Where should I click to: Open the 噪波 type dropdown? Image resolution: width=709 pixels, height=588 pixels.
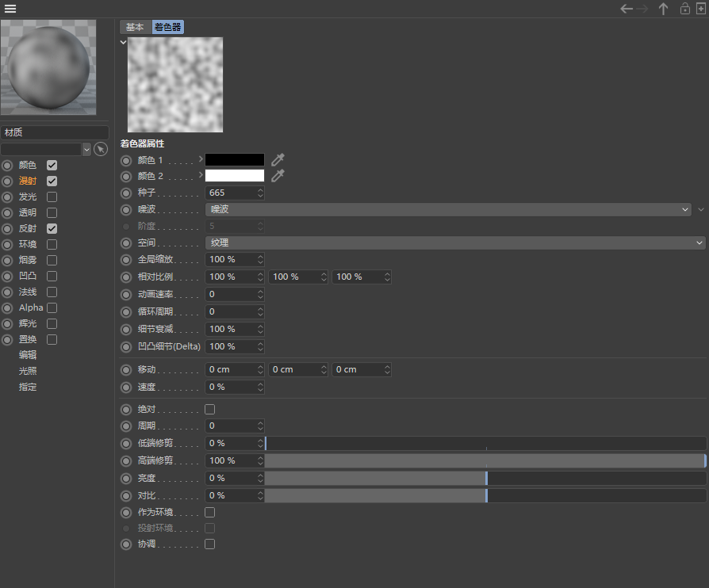[448, 209]
